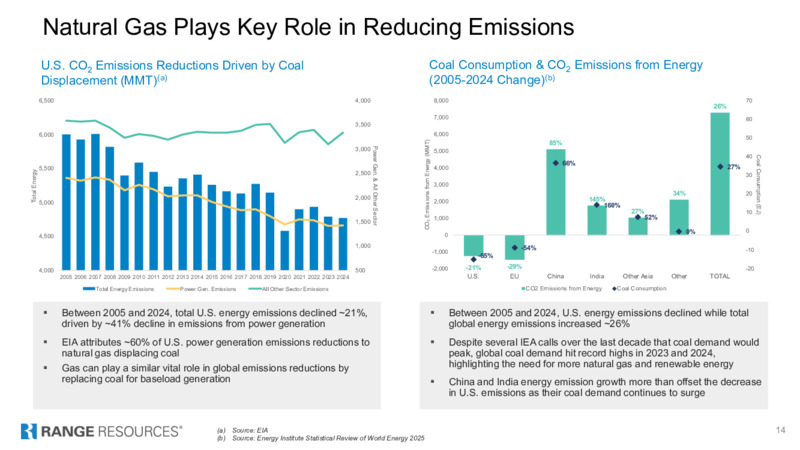The height and width of the screenshot is (450, 800).
Task: Select the slide title 'Natural Gas Plays Key Role in Reducing Emissions'
Action: [308, 27]
